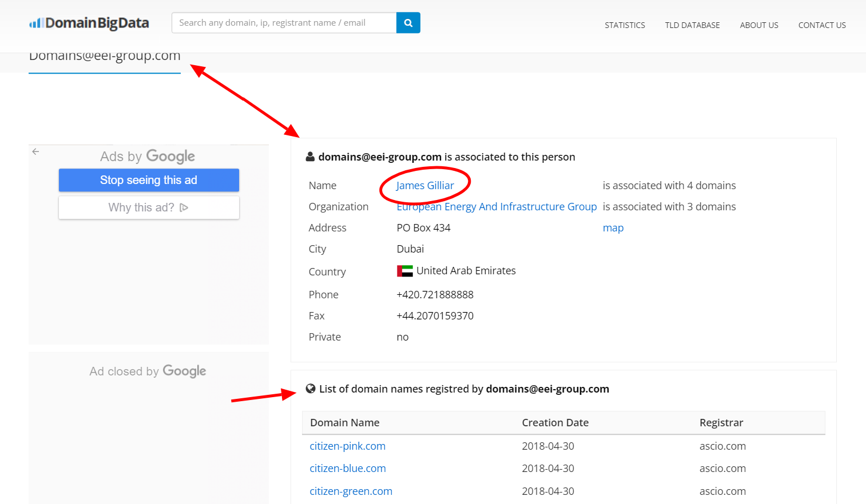
Task: Open the James Gilliar name link
Action: tap(425, 185)
